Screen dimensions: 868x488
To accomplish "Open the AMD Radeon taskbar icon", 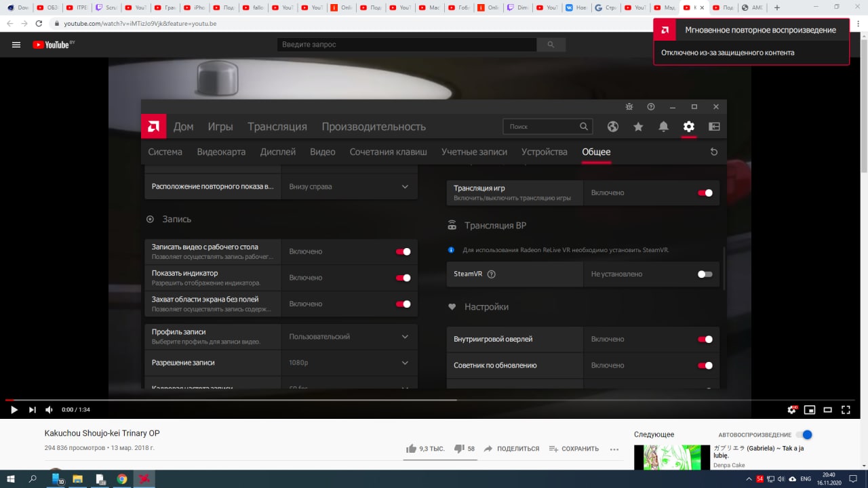I will (x=144, y=479).
